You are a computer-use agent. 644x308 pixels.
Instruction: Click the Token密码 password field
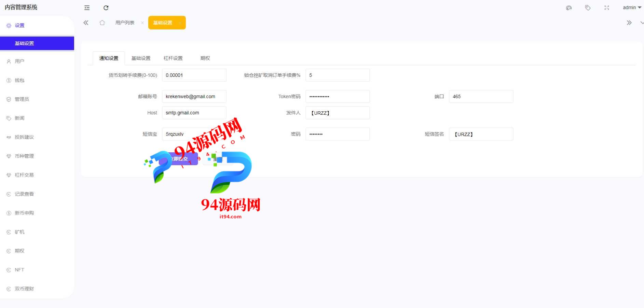click(x=338, y=97)
